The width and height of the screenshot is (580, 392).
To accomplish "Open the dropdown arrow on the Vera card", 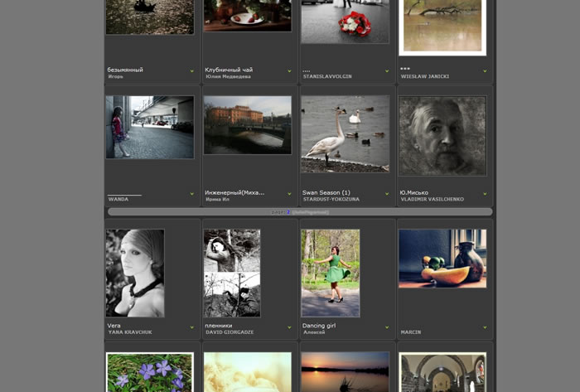I will coord(191,327).
